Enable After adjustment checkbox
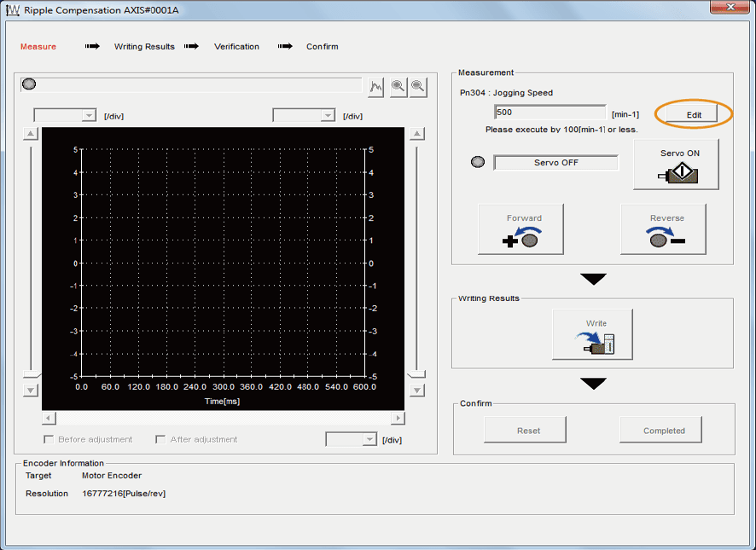This screenshot has width=756, height=550. click(x=160, y=439)
